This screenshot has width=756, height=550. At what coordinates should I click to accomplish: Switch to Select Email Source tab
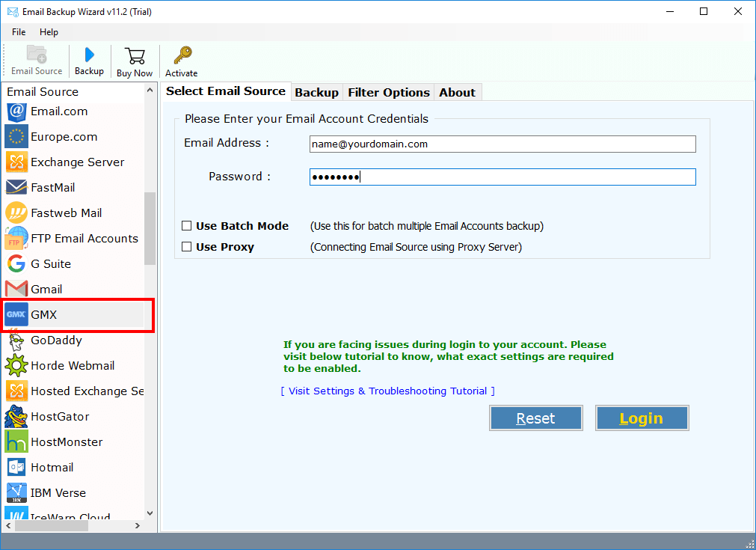[226, 91]
